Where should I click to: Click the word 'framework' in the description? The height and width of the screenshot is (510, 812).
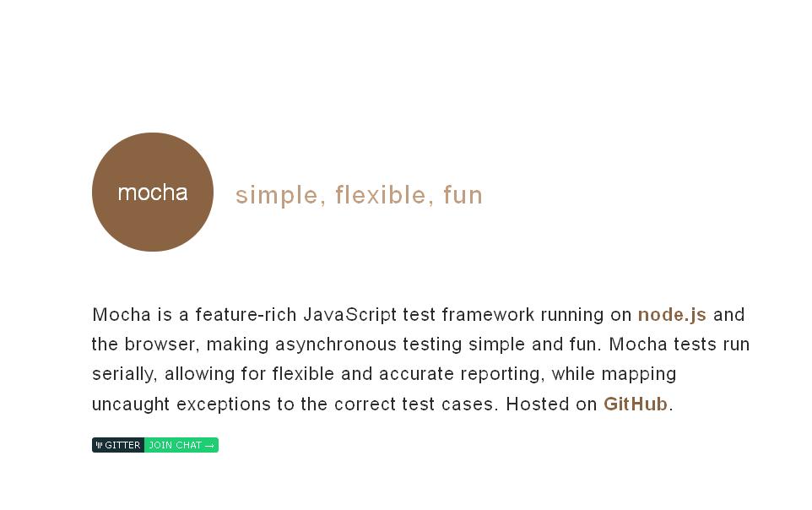point(488,315)
